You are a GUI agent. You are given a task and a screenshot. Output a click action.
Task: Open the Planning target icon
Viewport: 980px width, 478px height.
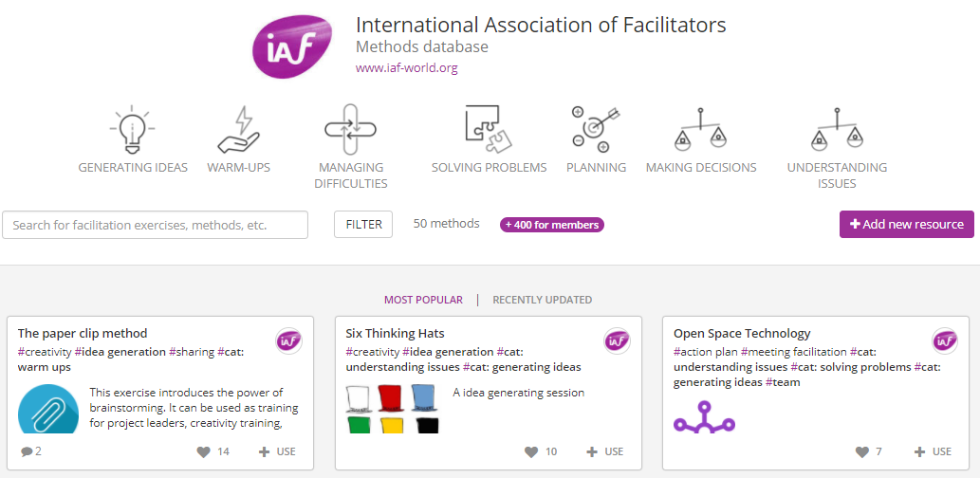(x=596, y=129)
